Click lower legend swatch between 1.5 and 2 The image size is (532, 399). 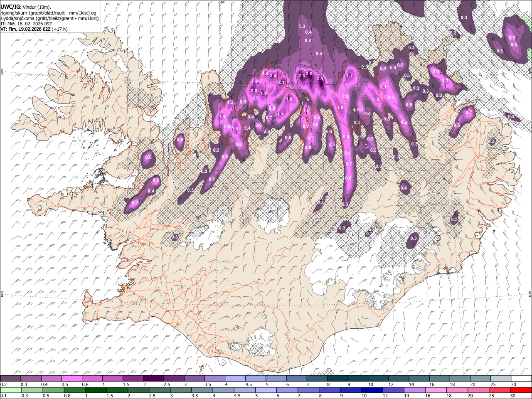[117, 390]
